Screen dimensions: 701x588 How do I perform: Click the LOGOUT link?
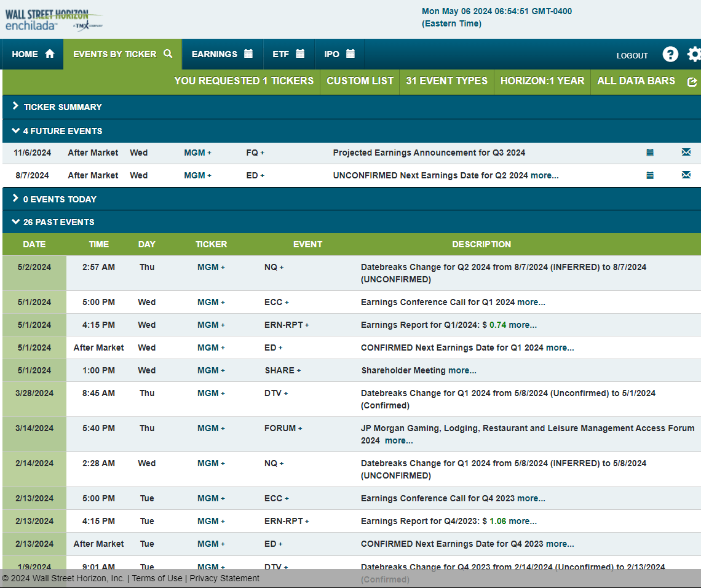[x=632, y=55]
